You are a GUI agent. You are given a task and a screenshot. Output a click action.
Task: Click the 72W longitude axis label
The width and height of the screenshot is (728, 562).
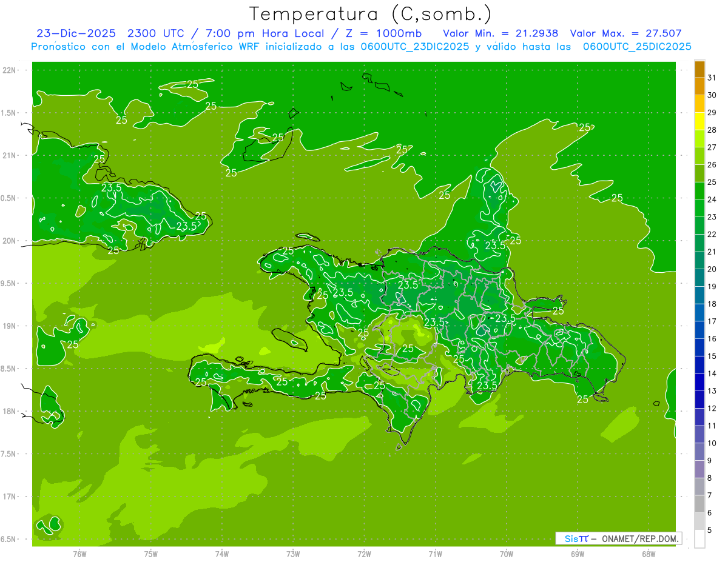click(364, 554)
